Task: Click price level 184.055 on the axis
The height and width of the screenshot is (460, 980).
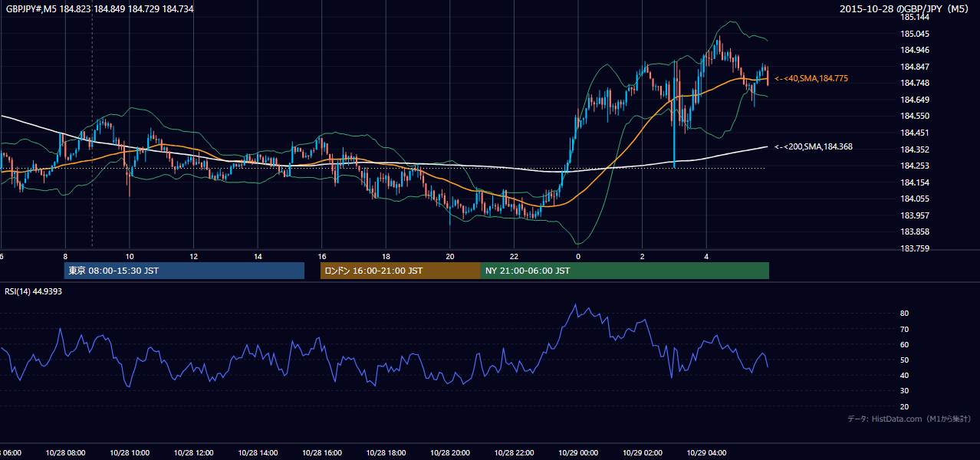Action: click(x=915, y=199)
